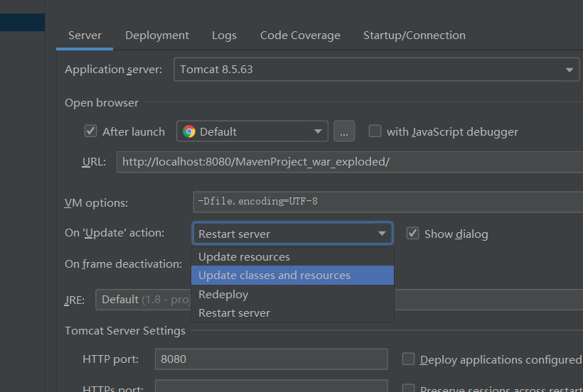The width and height of the screenshot is (583, 392).
Task: Focus the HTTP port field showing 8080
Action: click(x=271, y=359)
